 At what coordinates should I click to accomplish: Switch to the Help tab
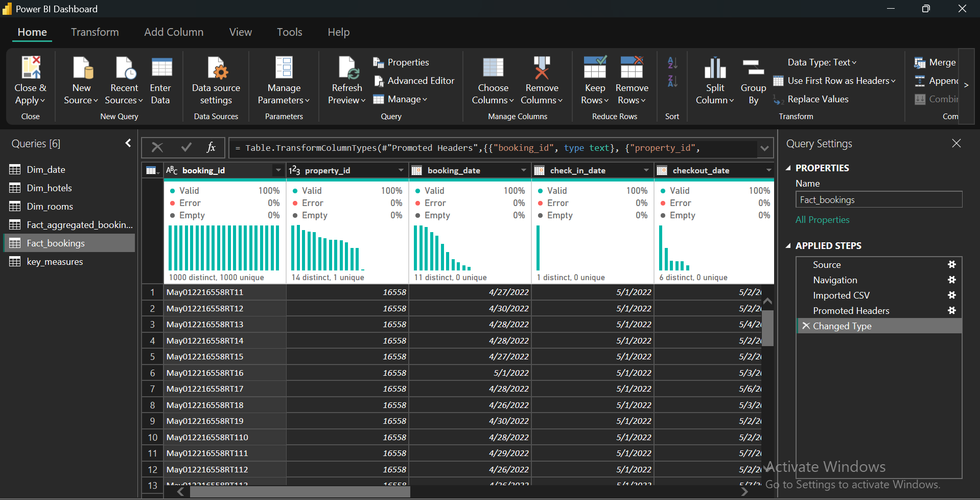[339, 32]
